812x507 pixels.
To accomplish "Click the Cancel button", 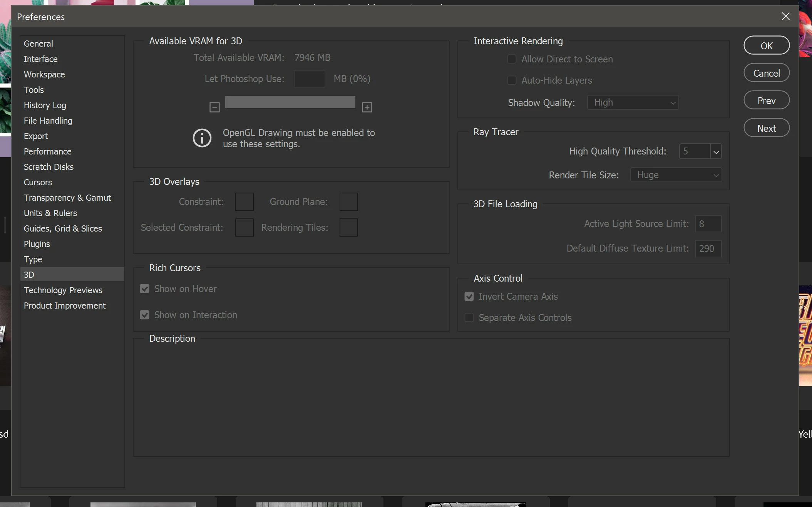I will pyautogui.click(x=766, y=73).
